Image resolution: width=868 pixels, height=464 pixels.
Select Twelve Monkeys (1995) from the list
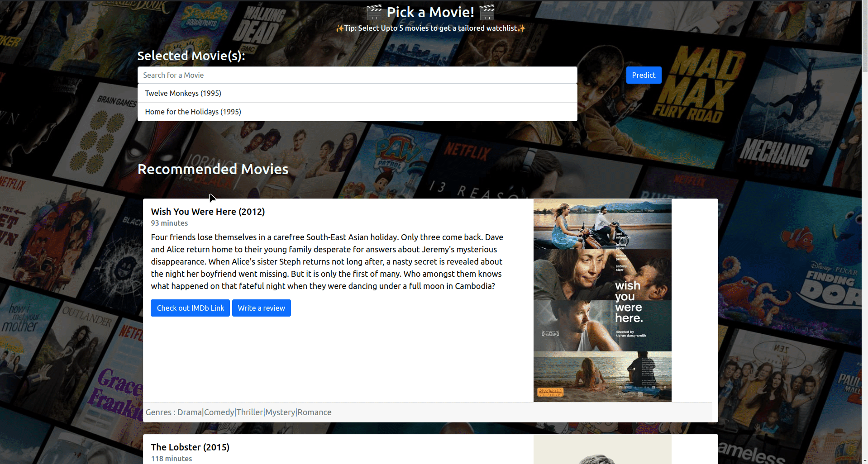357,93
